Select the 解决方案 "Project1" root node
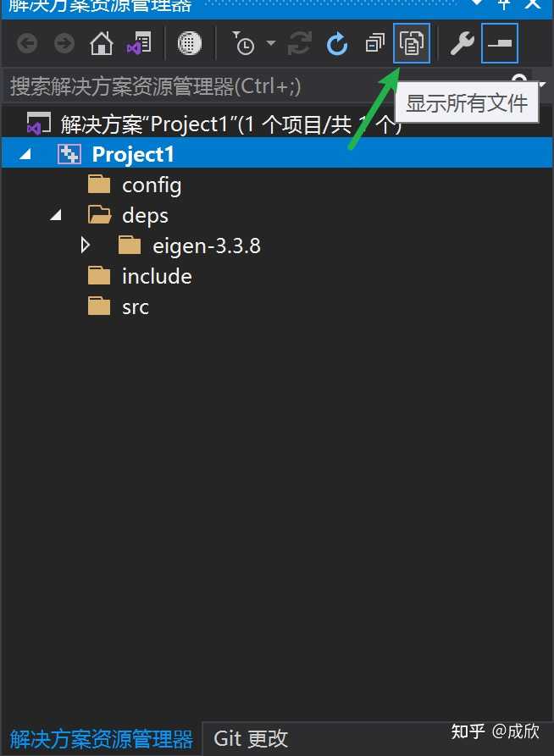This screenshot has width=554, height=756. tap(213, 125)
